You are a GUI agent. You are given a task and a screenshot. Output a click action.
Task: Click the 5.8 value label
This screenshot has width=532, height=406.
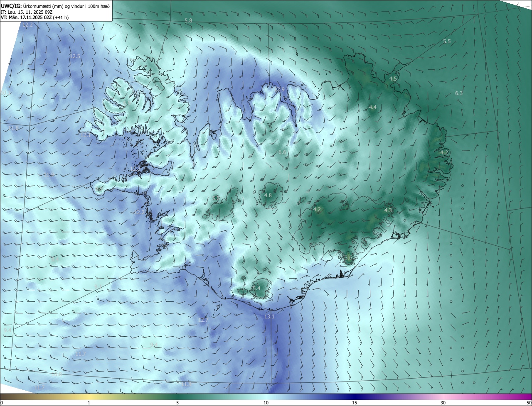[x=188, y=20]
